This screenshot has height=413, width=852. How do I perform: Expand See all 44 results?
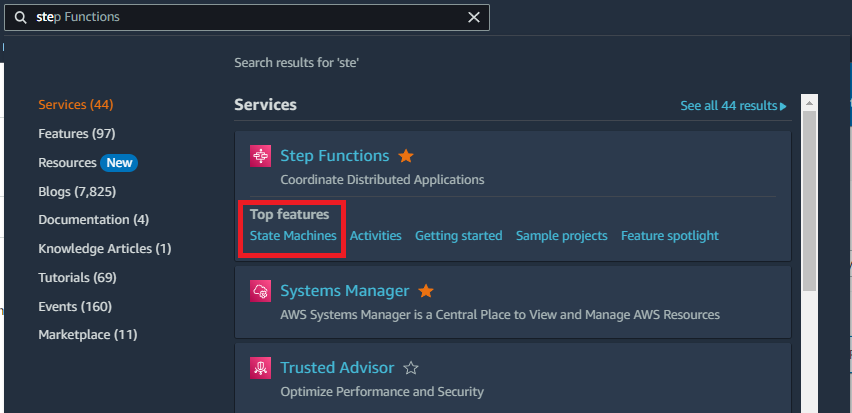click(x=734, y=106)
